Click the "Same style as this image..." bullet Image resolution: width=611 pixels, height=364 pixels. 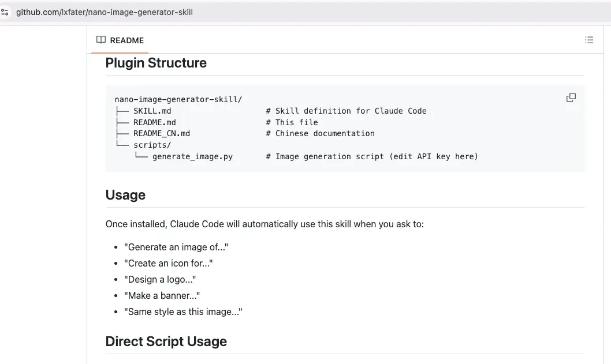[182, 312]
